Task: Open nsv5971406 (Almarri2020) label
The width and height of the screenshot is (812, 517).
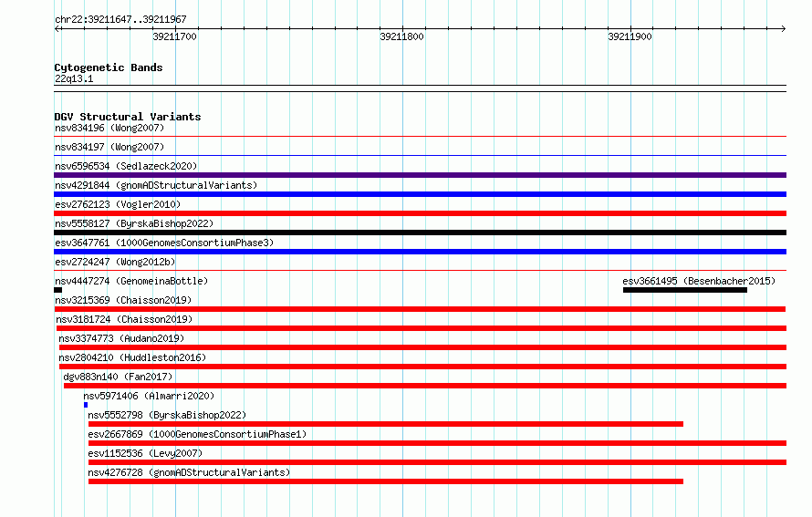Action: pos(149,396)
